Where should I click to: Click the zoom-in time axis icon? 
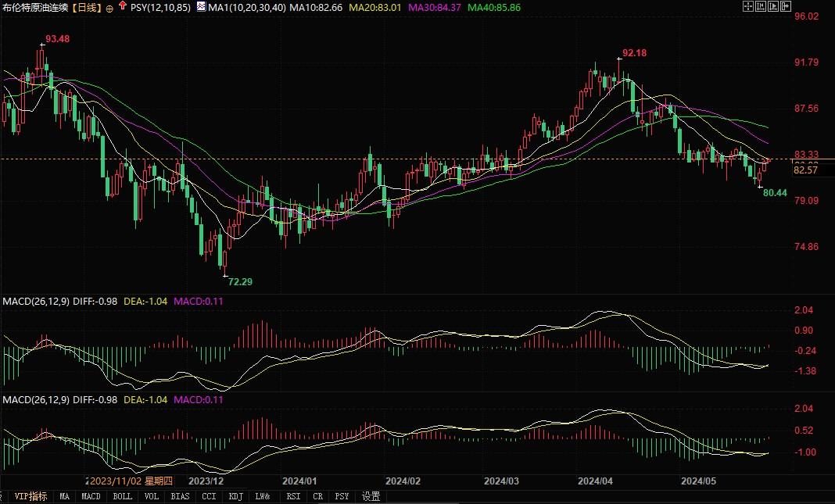[761, 6]
